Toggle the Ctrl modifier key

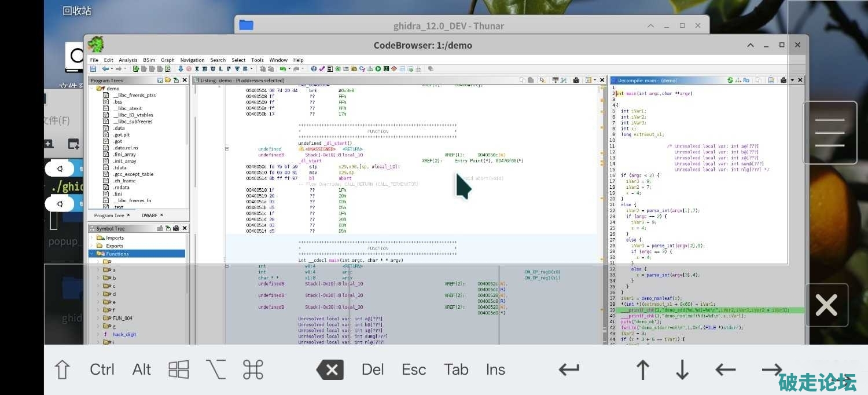coord(102,370)
